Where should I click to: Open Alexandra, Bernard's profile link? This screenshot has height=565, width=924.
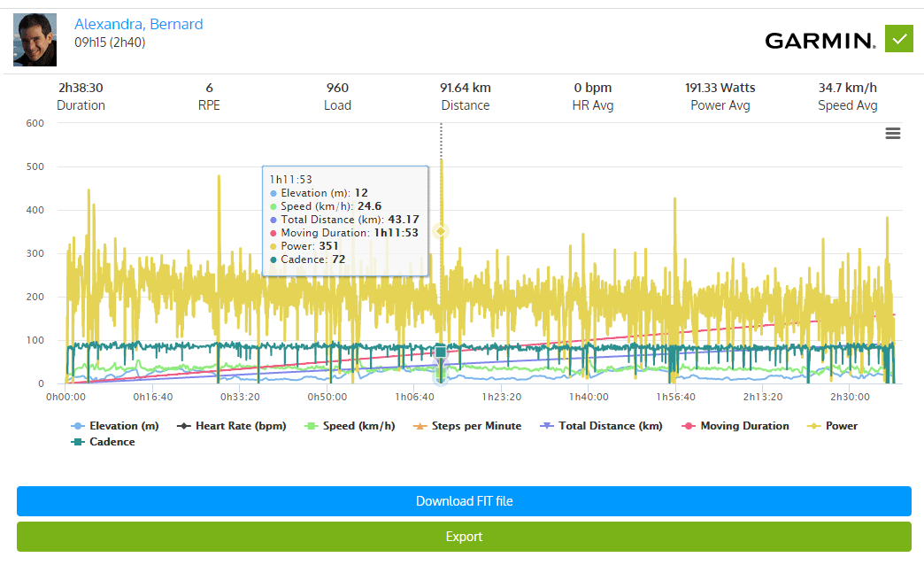coord(138,24)
